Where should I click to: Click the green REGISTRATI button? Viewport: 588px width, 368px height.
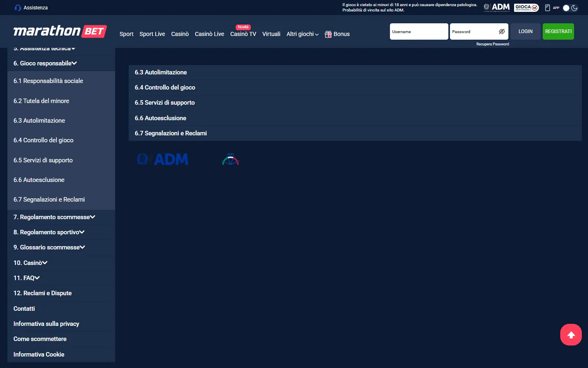[558, 31]
